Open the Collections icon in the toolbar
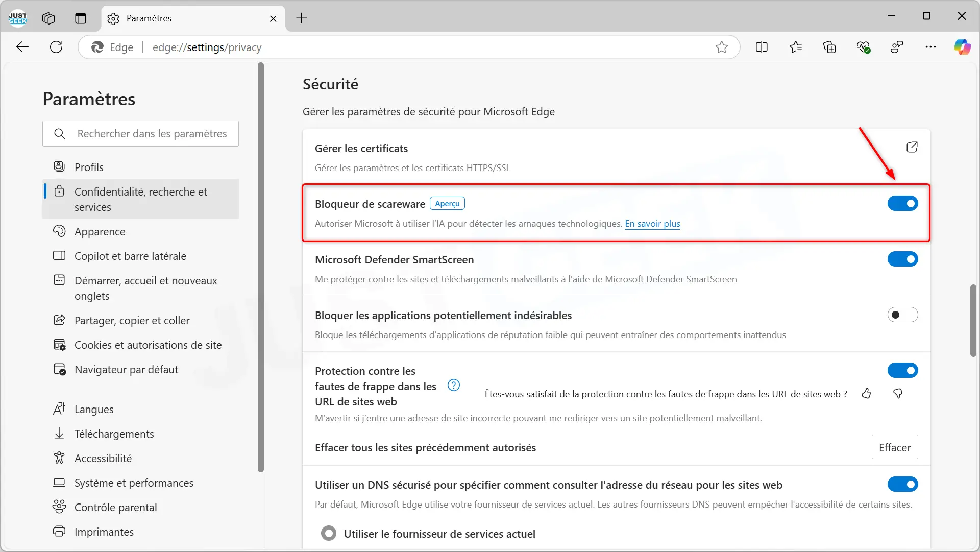The image size is (980, 552). coord(829,47)
